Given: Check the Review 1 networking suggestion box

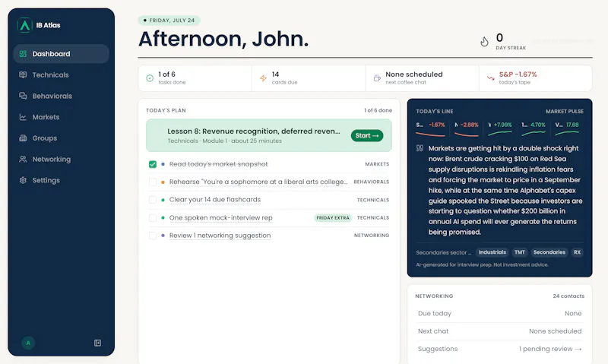Looking at the screenshot, I should (153, 236).
